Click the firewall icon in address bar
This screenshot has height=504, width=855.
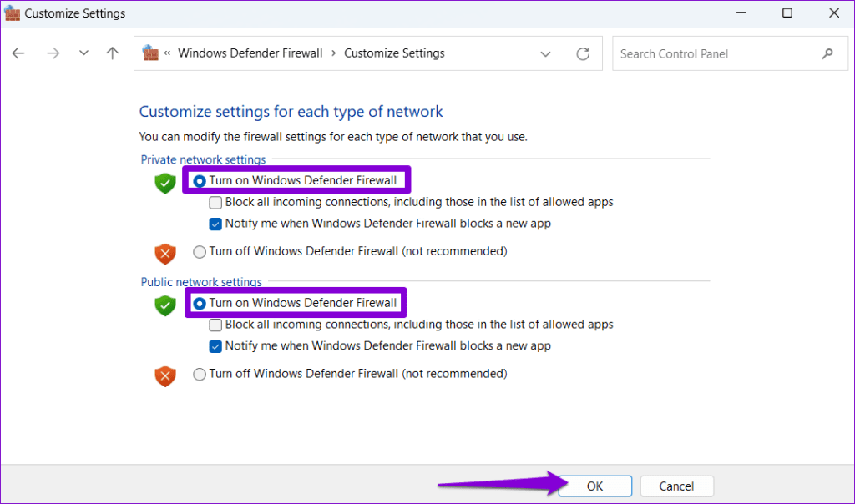pos(150,53)
